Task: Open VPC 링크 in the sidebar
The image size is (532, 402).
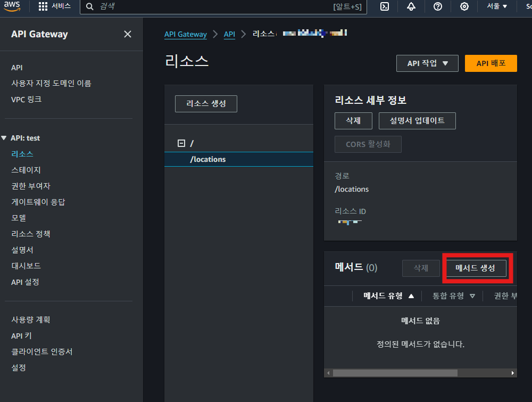Action: [27, 100]
